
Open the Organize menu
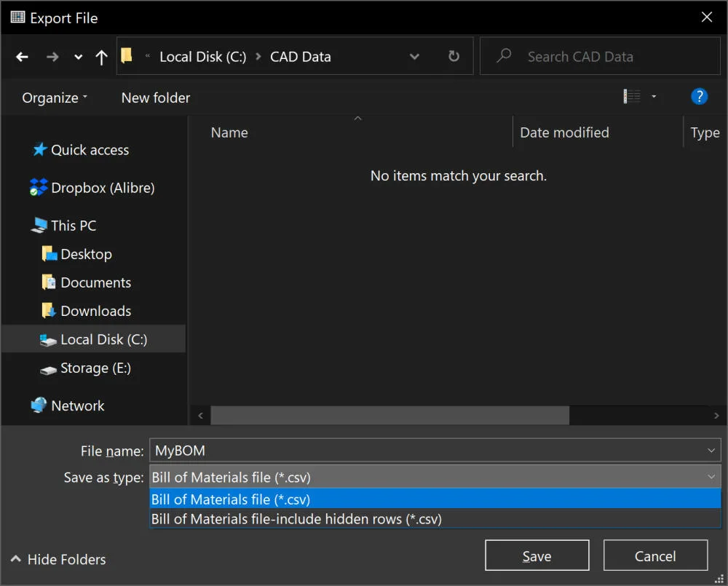[x=55, y=98]
